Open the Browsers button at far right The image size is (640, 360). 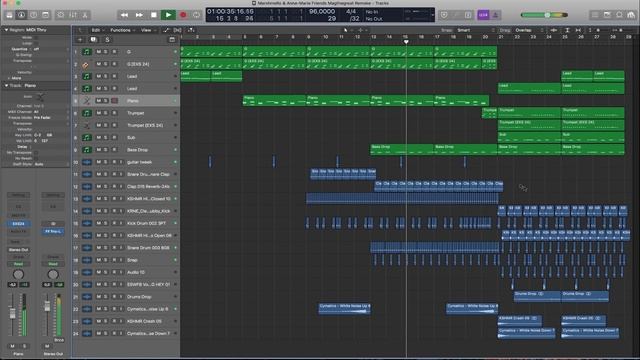coord(631,15)
